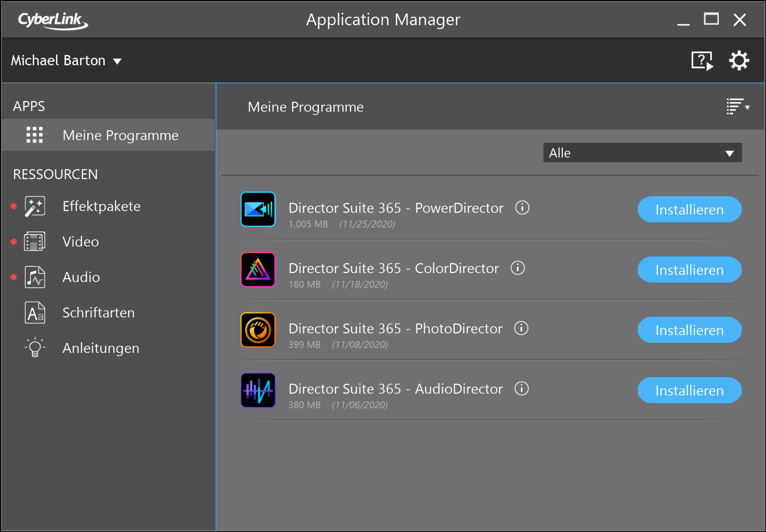
Task: Click the (11/06/2020) date text
Action: (360, 405)
